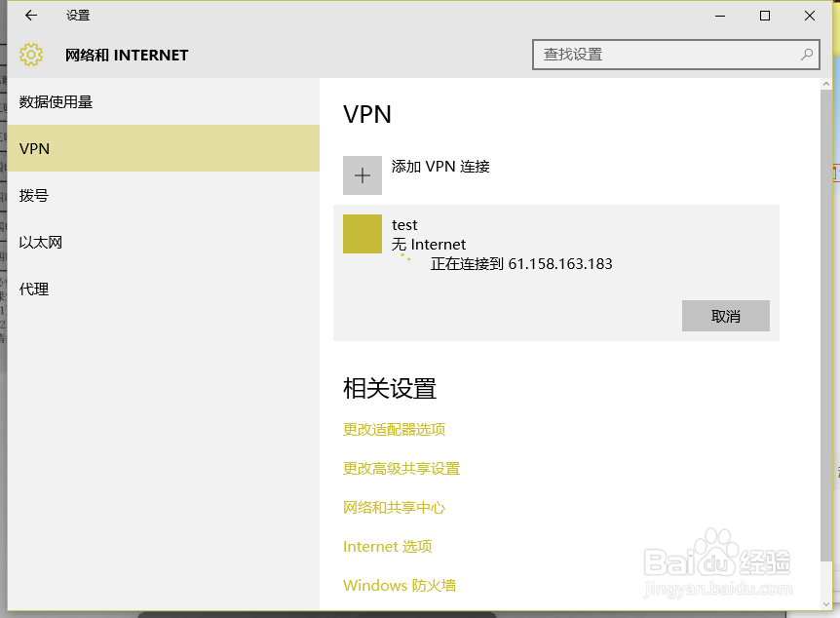840x618 pixels.
Task: Open 更改适配器选项 link
Action: click(395, 429)
